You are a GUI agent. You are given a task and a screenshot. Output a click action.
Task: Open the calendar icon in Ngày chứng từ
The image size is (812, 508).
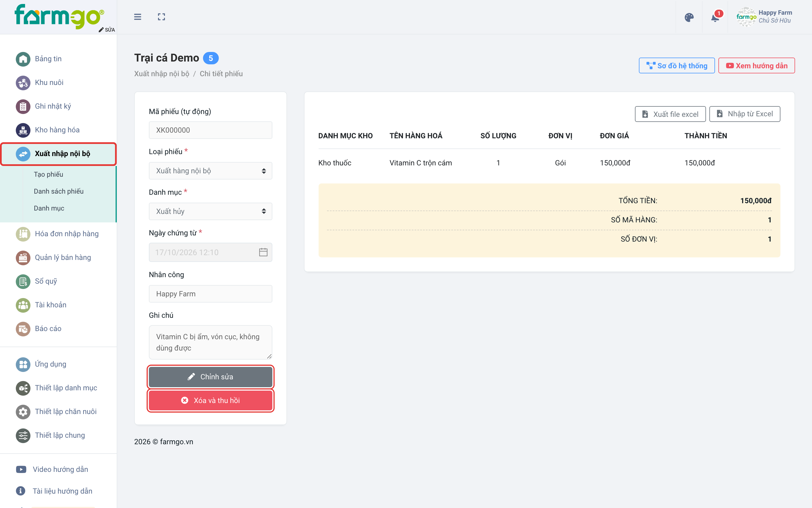263,252
